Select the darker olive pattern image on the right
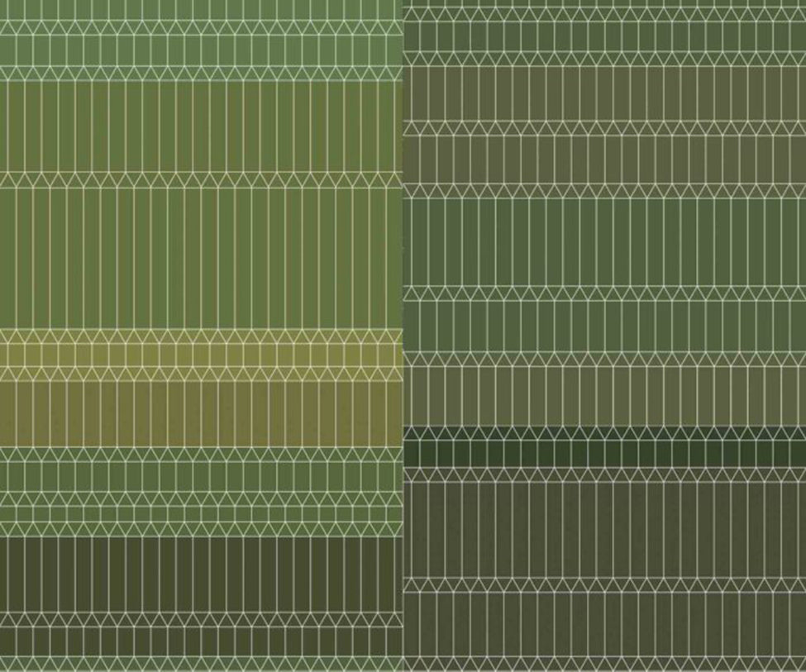This screenshot has height=672, width=806. (x=604, y=336)
